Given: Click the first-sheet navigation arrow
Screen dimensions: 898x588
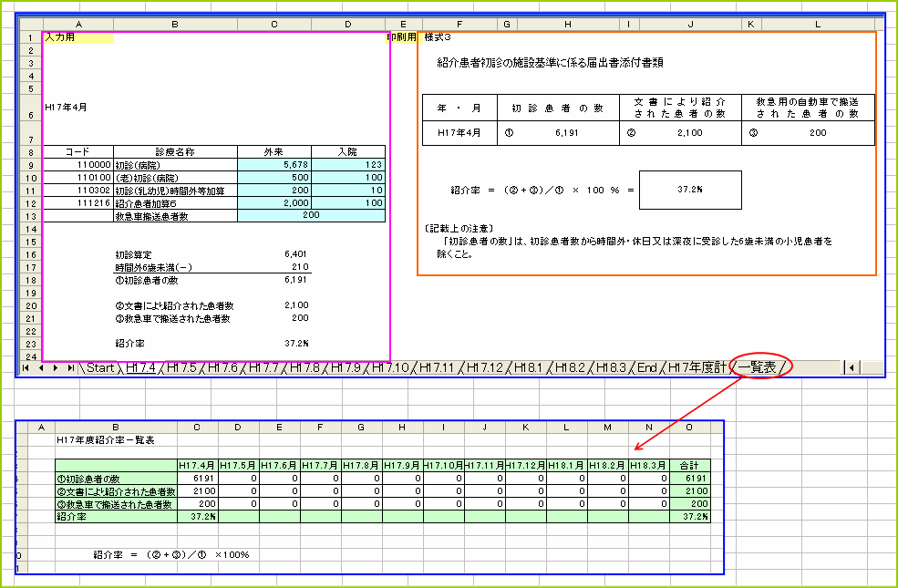Looking at the screenshot, I should pos(25,367).
